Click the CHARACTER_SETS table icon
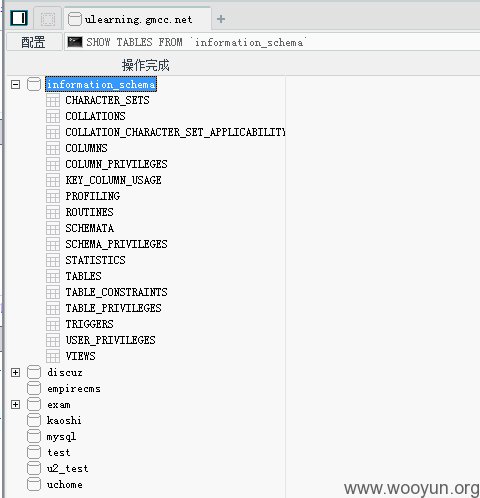 pyautogui.click(x=53, y=100)
